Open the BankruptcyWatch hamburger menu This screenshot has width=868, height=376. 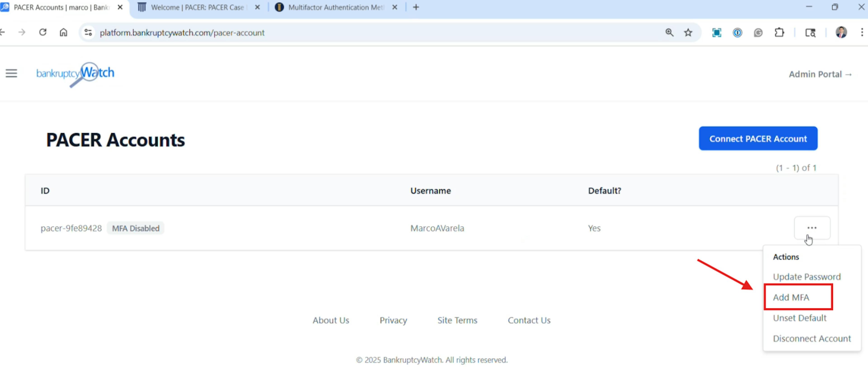[x=11, y=73]
